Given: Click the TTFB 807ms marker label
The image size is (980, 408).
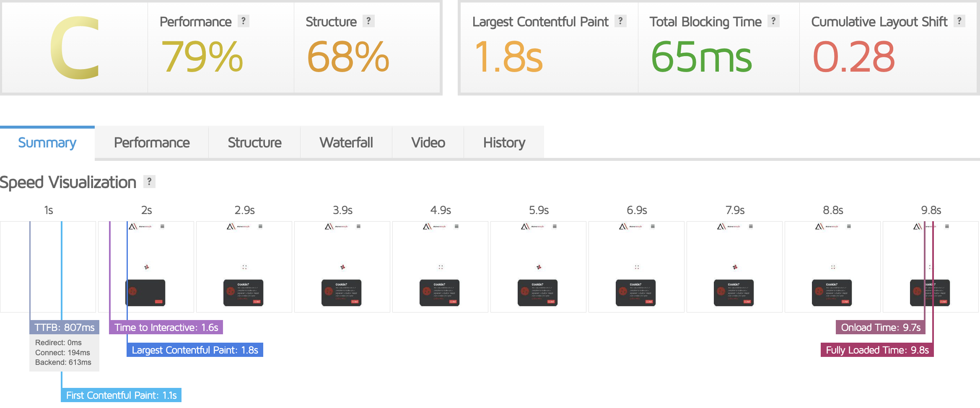Looking at the screenshot, I should pyautogui.click(x=65, y=328).
